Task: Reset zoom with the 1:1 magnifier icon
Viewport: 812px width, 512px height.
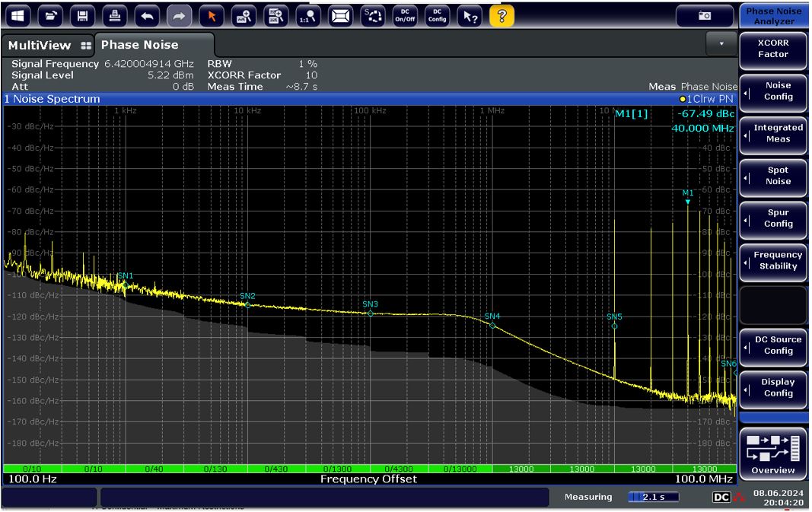Action: [308, 15]
